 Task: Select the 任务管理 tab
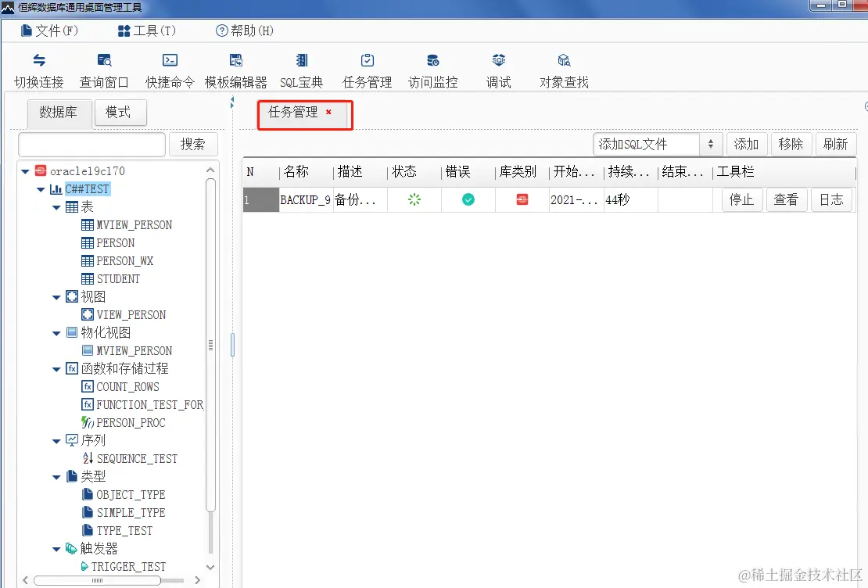coord(292,112)
